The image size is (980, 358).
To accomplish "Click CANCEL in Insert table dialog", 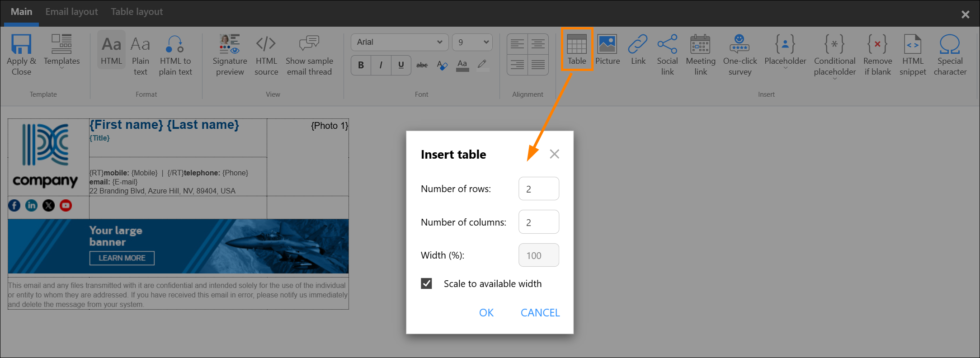I will [x=540, y=312].
